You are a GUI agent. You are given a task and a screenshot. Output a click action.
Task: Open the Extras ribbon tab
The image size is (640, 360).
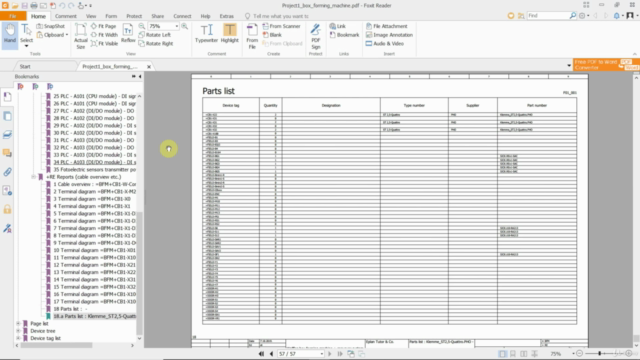click(227, 16)
